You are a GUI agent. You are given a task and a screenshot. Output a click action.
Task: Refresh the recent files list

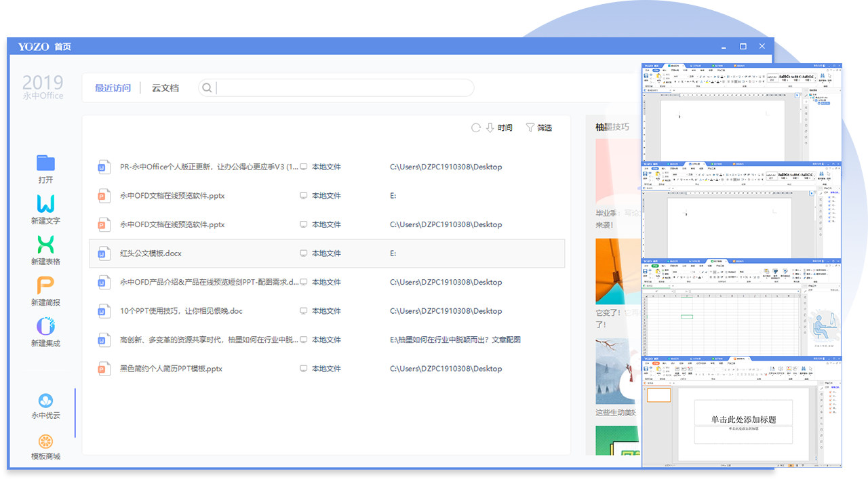pos(475,127)
